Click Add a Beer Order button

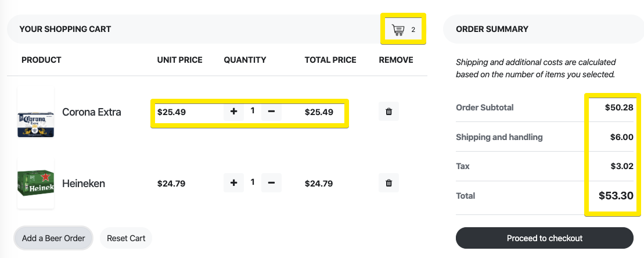53,238
